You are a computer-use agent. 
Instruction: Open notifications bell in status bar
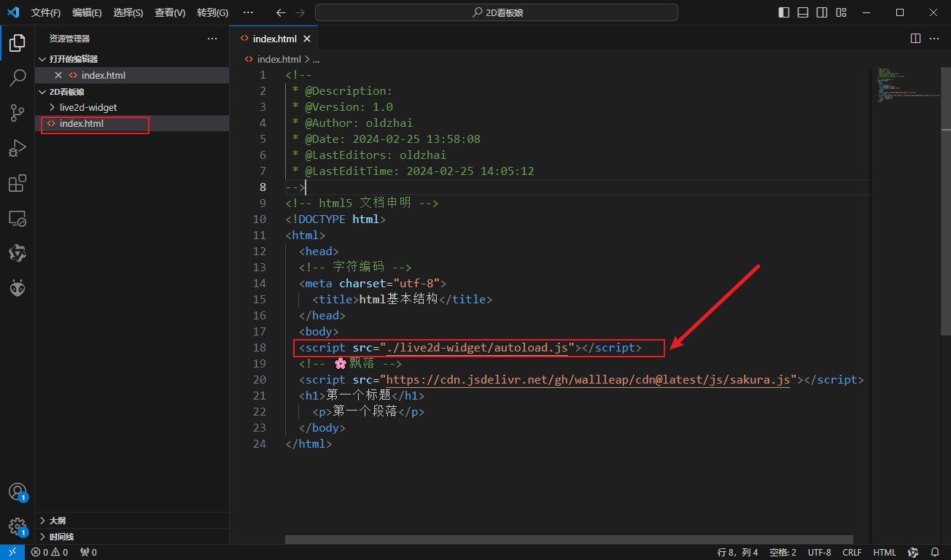pos(935,552)
